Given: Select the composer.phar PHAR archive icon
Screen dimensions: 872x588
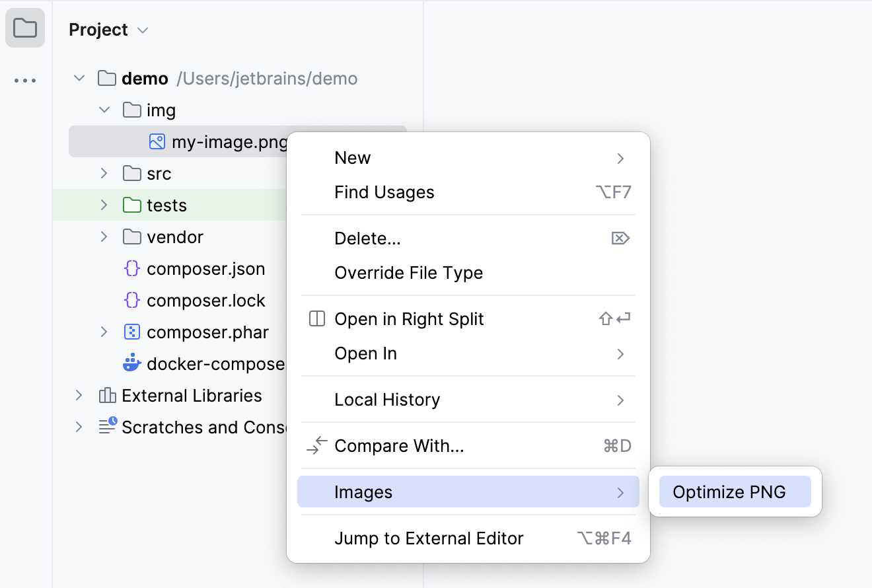Looking at the screenshot, I should 131,332.
